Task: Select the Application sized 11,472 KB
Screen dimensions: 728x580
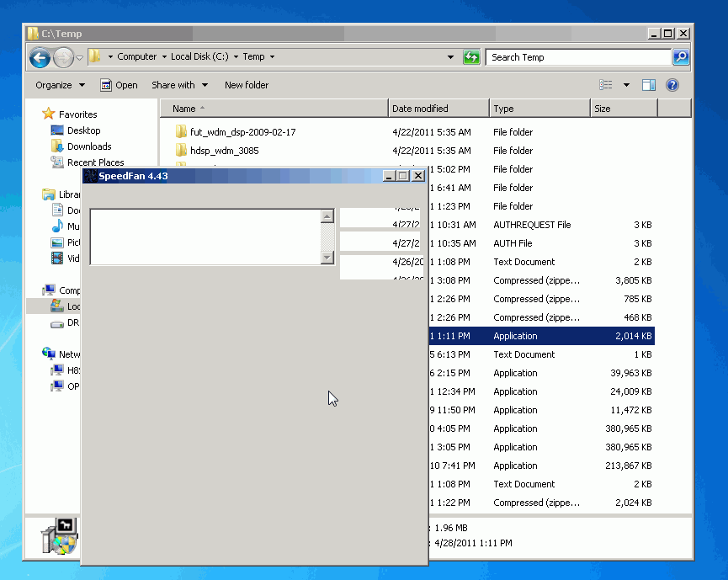Action: [542, 410]
